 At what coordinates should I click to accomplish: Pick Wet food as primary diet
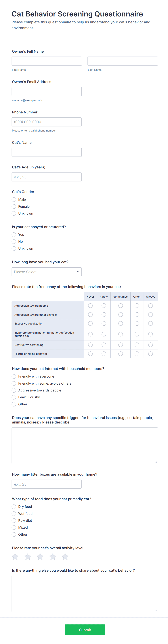[14, 514]
